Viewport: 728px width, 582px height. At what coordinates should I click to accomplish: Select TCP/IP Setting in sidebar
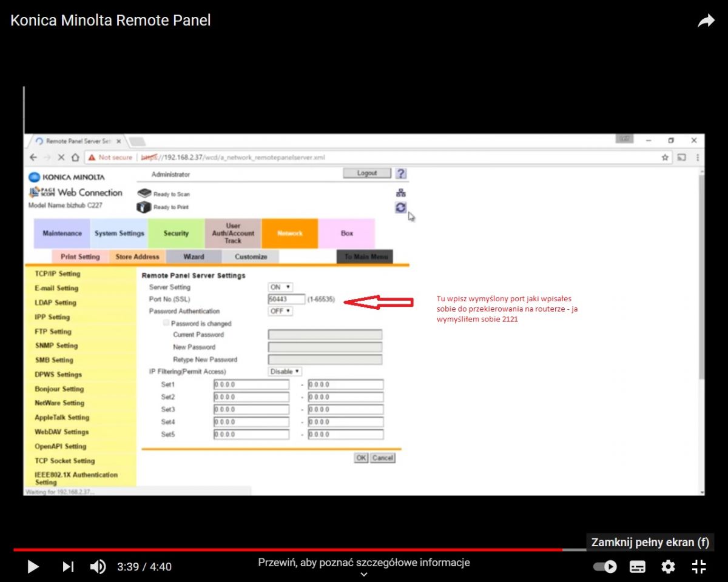pyautogui.click(x=57, y=274)
